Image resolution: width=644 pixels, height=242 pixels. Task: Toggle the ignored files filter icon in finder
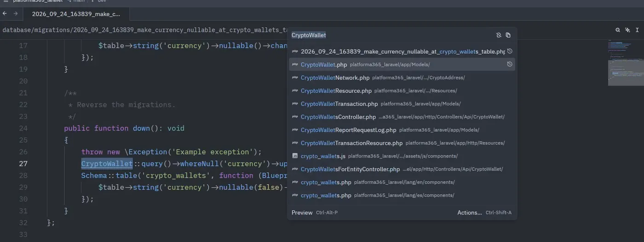pyautogui.click(x=499, y=35)
